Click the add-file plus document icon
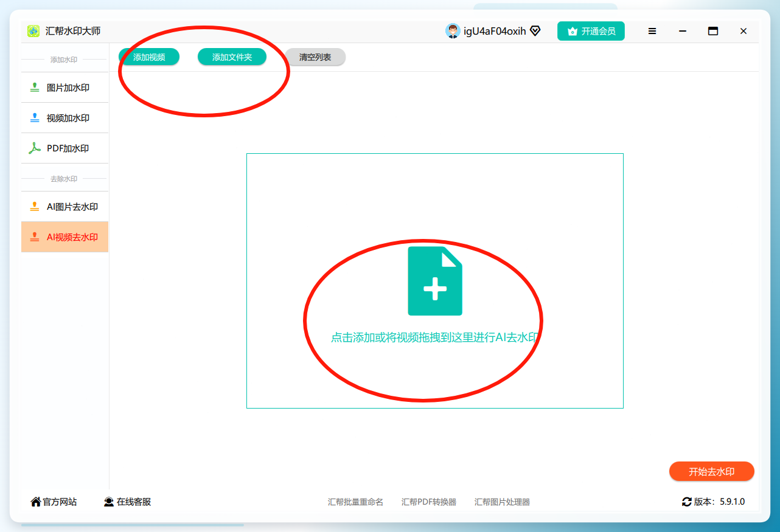Viewport: 780px width, 532px height. pos(435,281)
